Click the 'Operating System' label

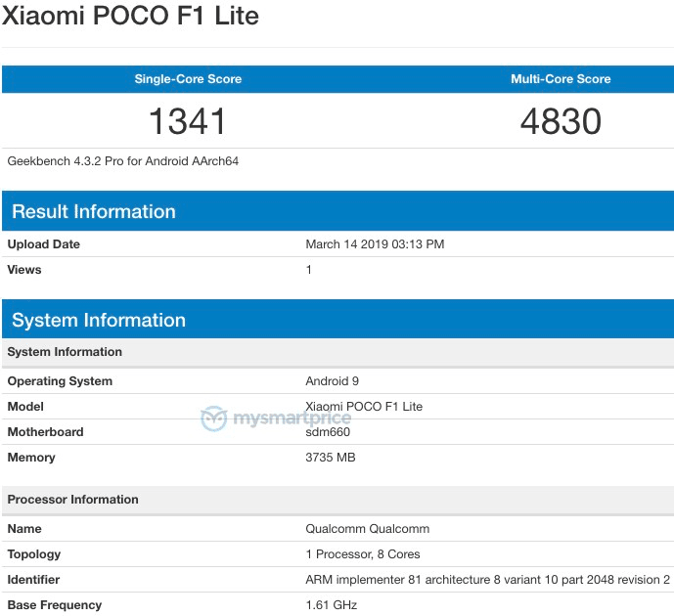(x=60, y=381)
